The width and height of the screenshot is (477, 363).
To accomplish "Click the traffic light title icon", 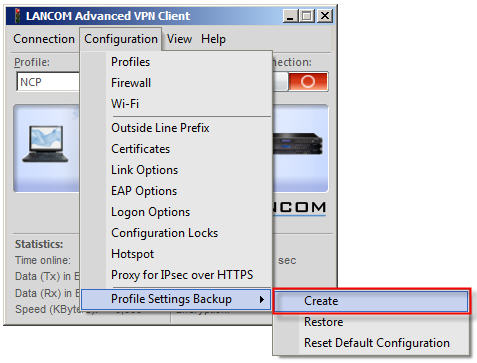I will (17, 16).
